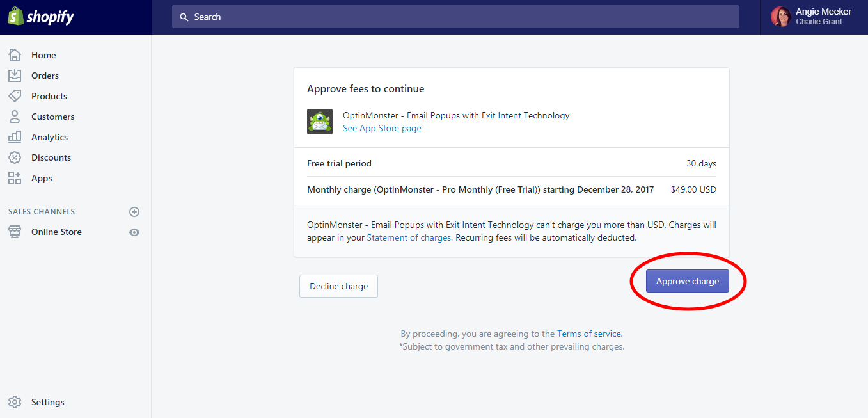Click the 'Charlie Grant' store name
The height and width of the screenshot is (418, 868).
tap(819, 22)
